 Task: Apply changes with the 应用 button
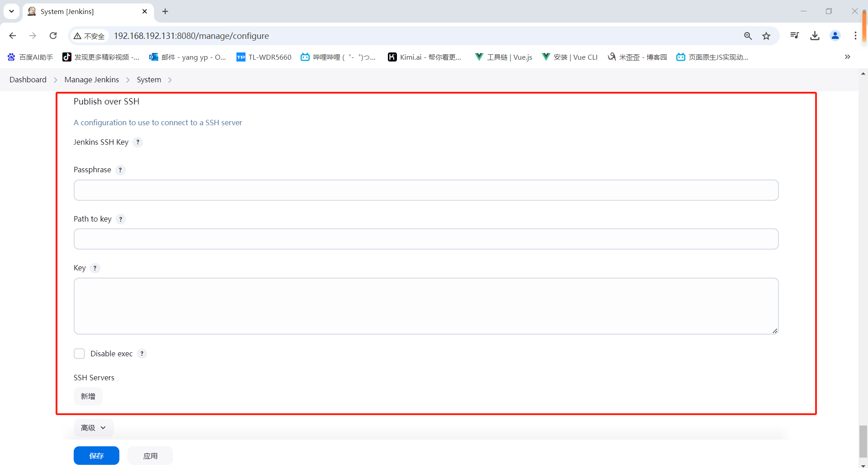click(150, 456)
